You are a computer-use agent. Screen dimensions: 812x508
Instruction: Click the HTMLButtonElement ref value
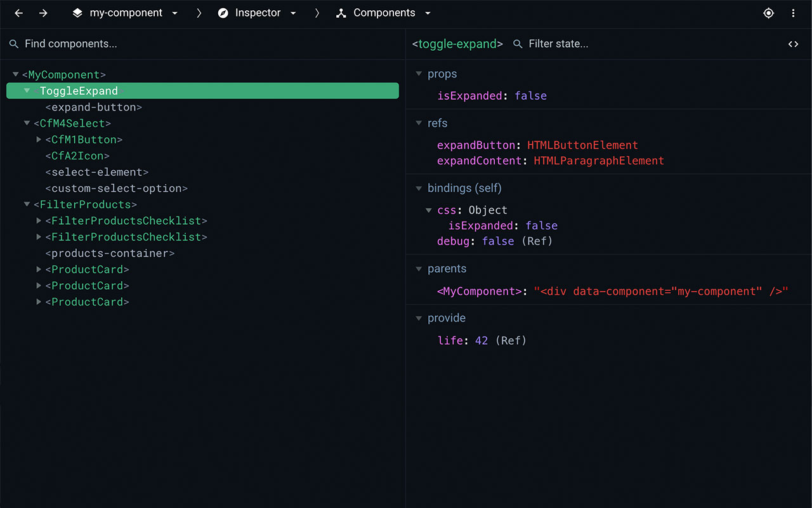(582, 145)
